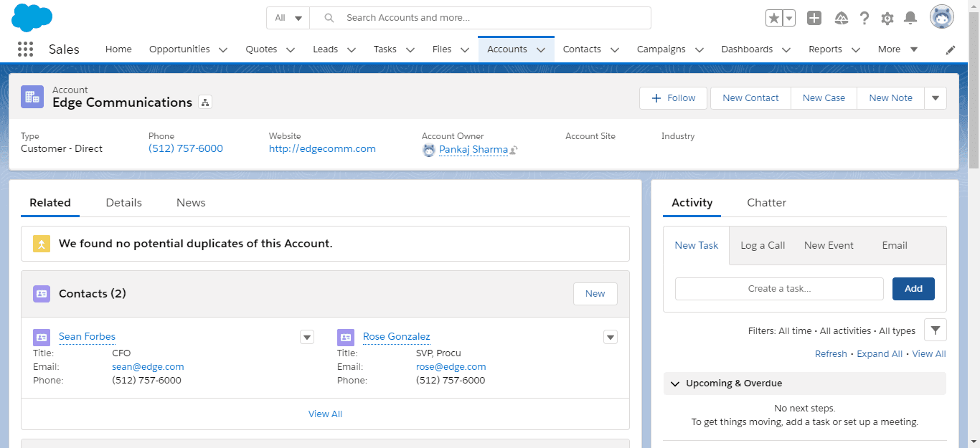
Task: Open the Opportunities tab dropdown chevron
Action: [x=223, y=50]
